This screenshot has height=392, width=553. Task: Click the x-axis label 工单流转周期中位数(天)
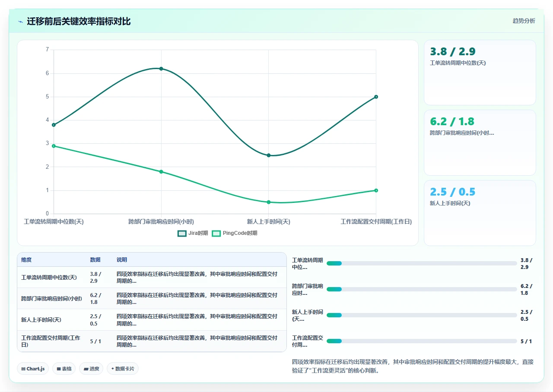click(x=54, y=221)
